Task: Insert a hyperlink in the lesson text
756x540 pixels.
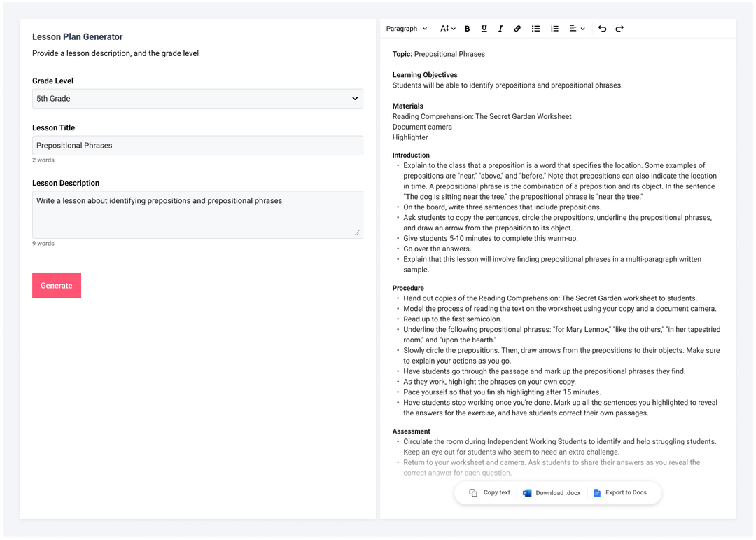Action: [517, 28]
